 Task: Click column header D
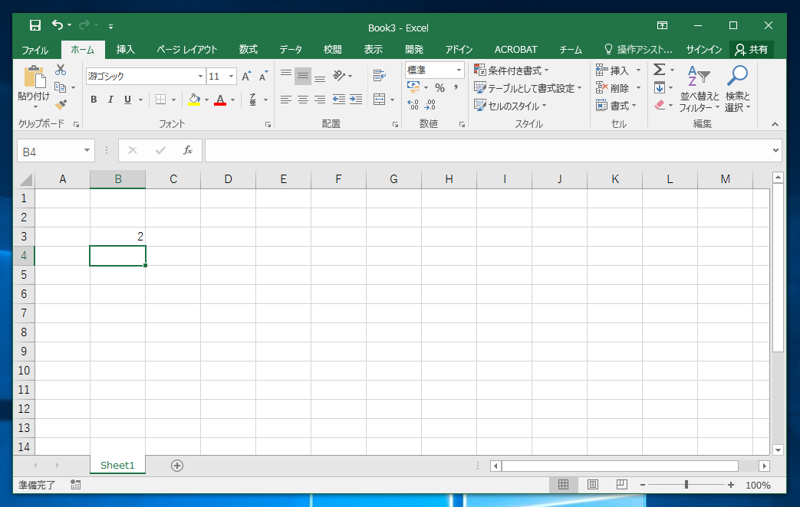(228, 179)
